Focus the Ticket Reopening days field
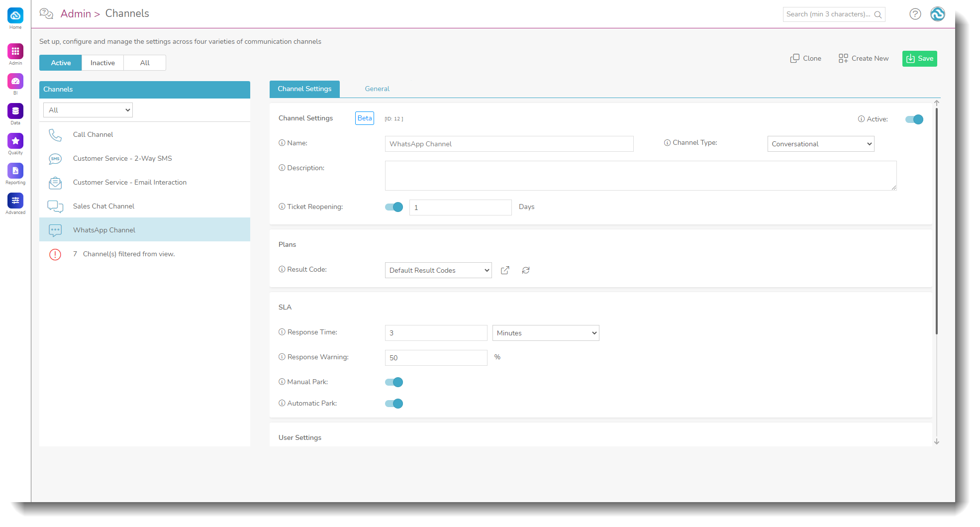980x527 pixels. pos(461,208)
